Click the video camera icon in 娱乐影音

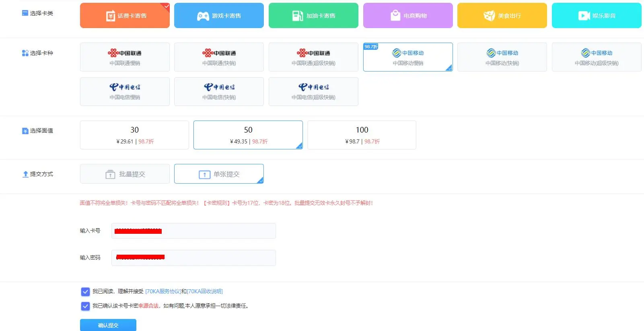click(x=584, y=16)
